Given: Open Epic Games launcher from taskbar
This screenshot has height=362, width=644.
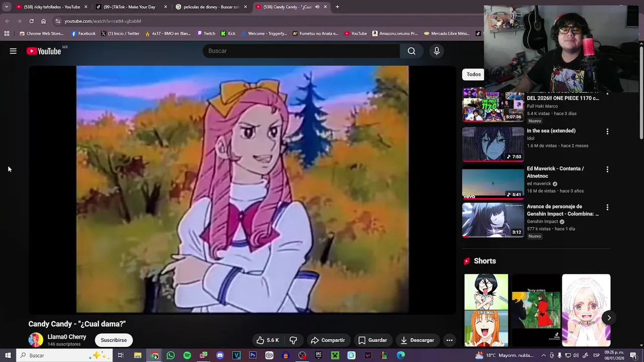Looking at the screenshot, I should 318,355.
